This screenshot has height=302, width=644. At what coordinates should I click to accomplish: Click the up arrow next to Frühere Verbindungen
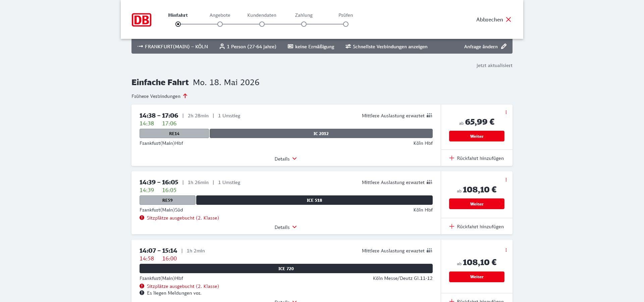point(185,96)
